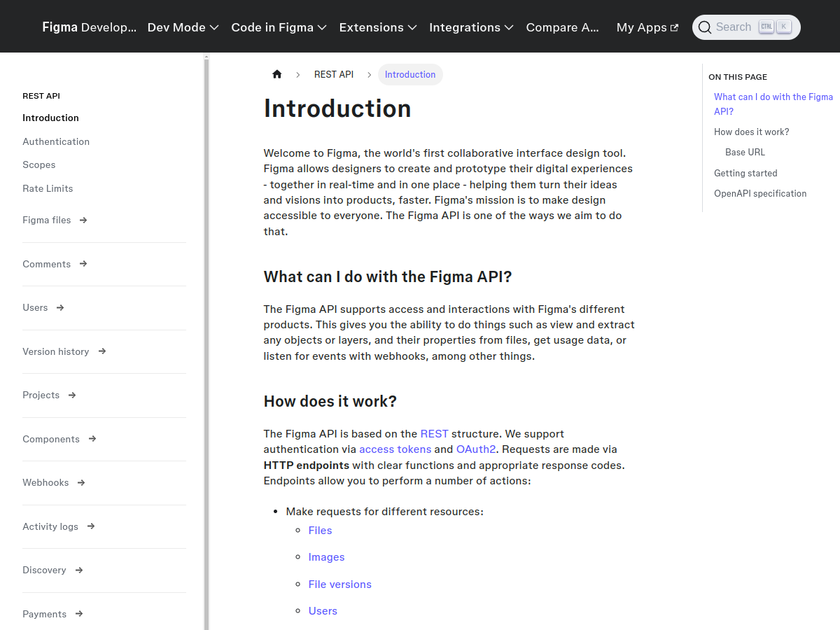Viewport: 840px width, 630px height.
Task: Click the REST API breadcrumb item
Action: click(x=334, y=74)
